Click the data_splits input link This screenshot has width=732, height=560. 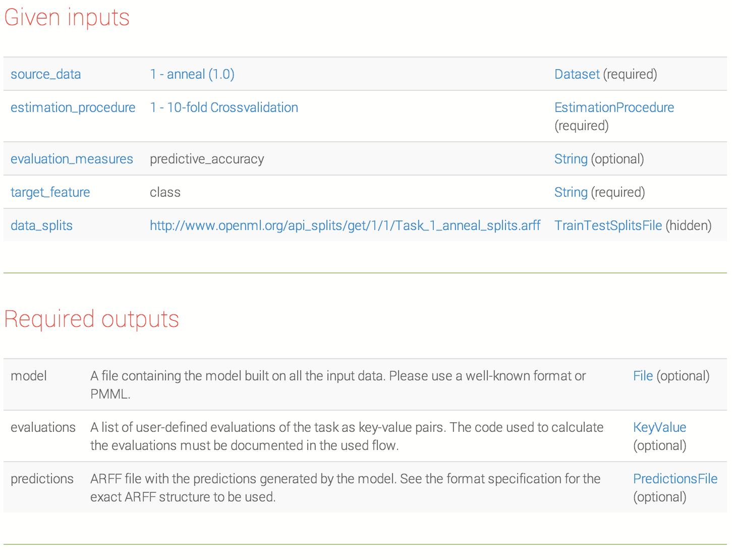click(x=41, y=226)
